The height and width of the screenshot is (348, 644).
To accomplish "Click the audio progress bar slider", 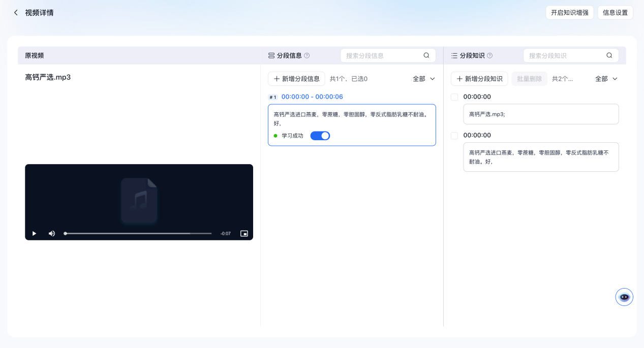I will (x=138, y=234).
